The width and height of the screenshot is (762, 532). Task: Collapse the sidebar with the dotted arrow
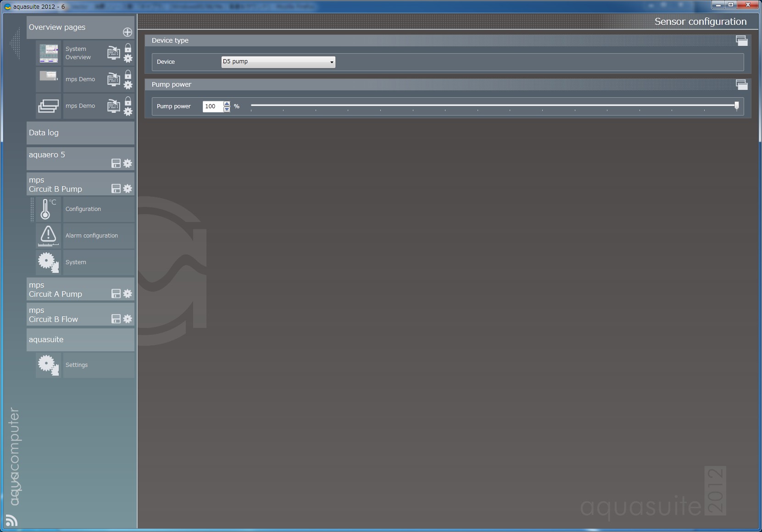pyautogui.click(x=15, y=43)
